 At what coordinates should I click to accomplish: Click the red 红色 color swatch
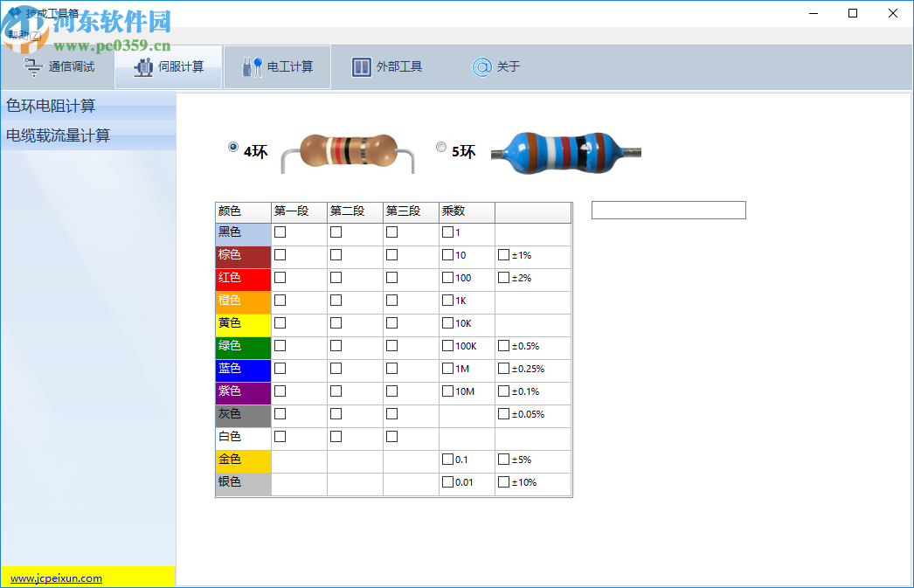(242, 278)
